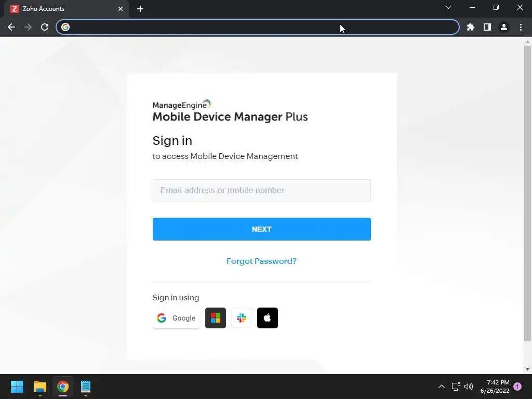This screenshot has height=399, width=532.
Task: Launch File Explorer from taskbar
Action: [39, 387]
